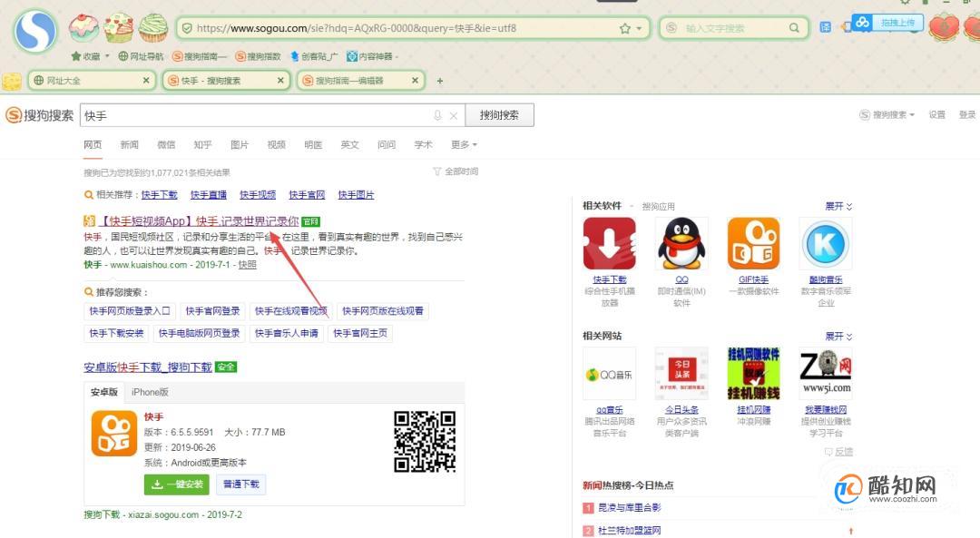
Task: Open the 网址导航 bookmark
Action: tap(141, 56)
